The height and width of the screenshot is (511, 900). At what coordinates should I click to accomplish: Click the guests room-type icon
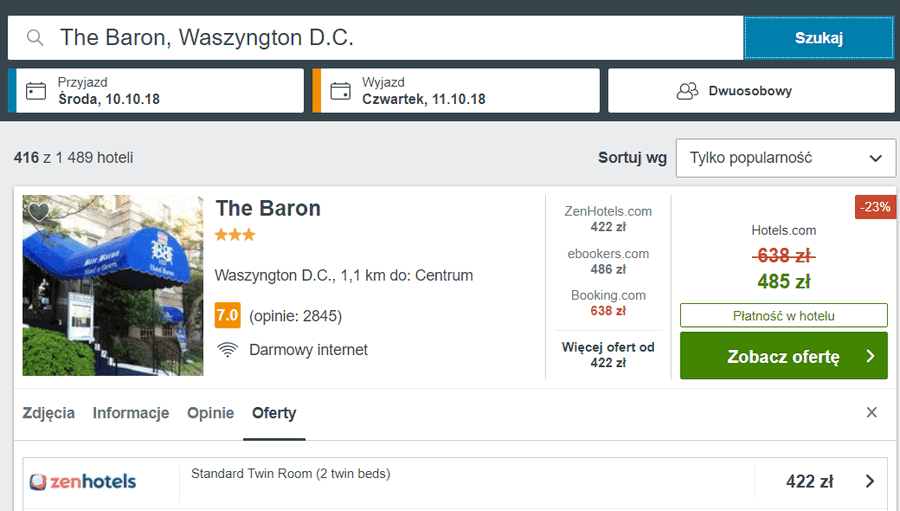687,91
